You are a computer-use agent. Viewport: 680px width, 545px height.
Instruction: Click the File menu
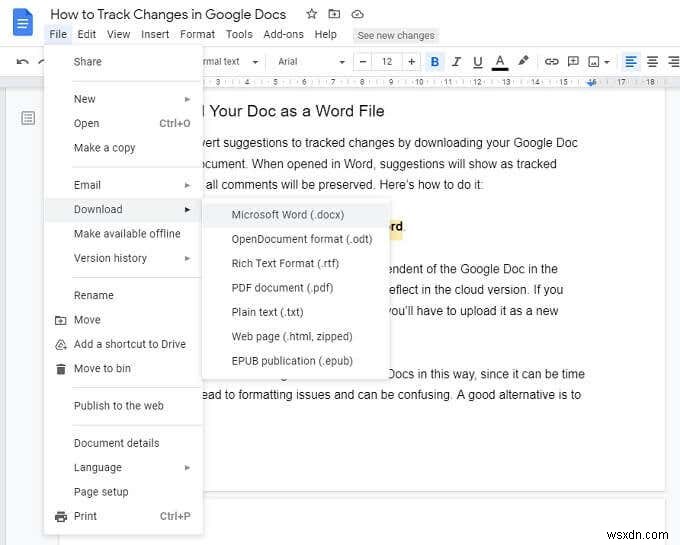coord(58,34)
